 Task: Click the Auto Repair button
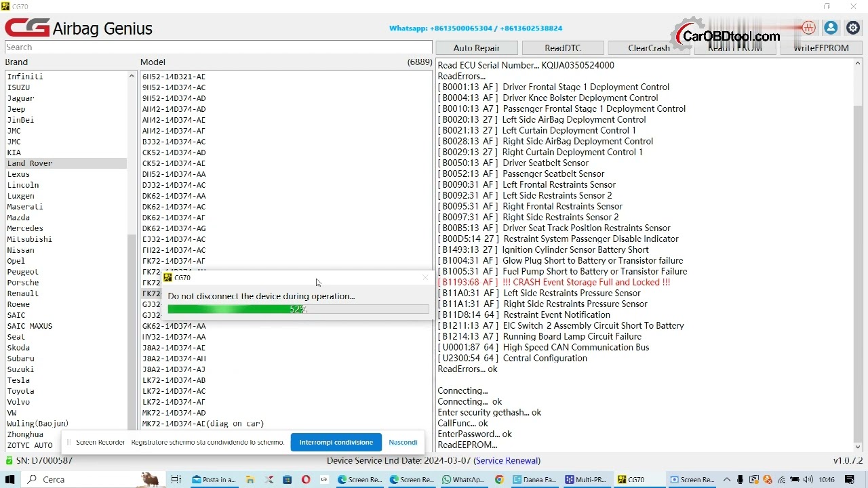(477, 48)
